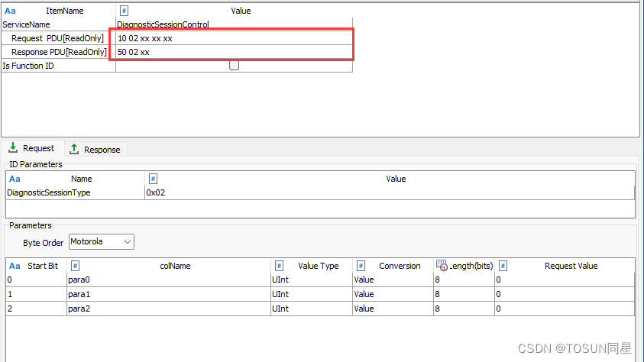The image size is (644, 362).
Task: Toggle the Is Function ID checkbox
Action: pos(234,65)
